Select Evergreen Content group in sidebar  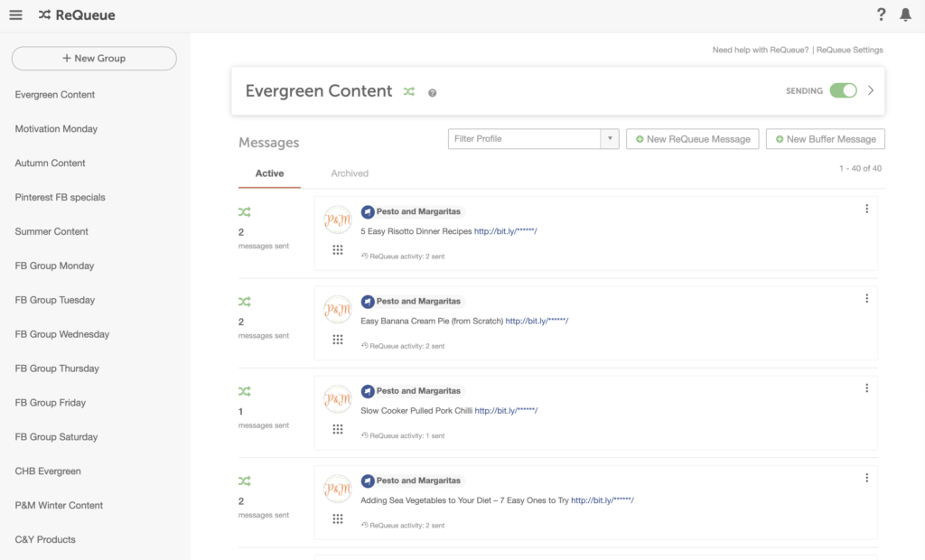tap(55, 95)
